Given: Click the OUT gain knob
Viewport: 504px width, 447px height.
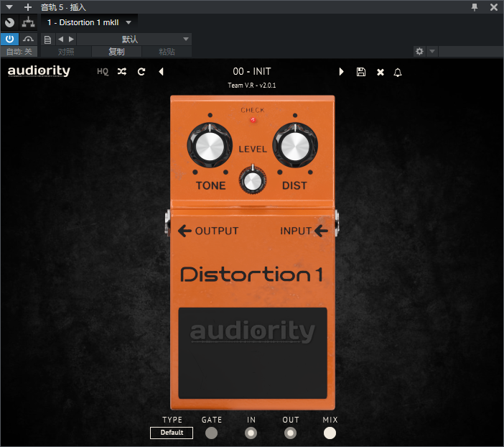Looking at the screenshot, I should pos(290,433).
